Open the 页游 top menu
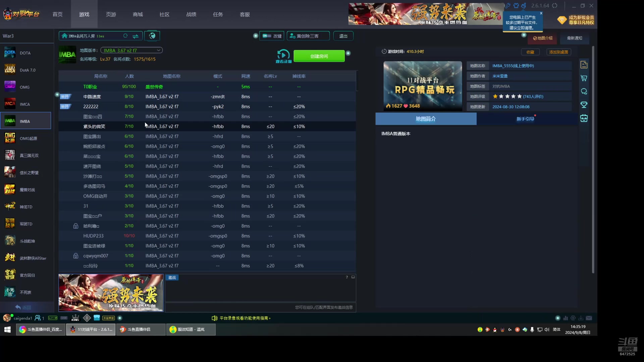The width and height of the screenshot is (644, 362). [111, 14]
